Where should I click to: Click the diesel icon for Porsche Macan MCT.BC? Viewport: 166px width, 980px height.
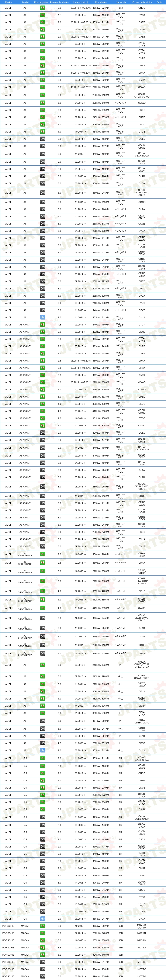(x=43, y=969)
